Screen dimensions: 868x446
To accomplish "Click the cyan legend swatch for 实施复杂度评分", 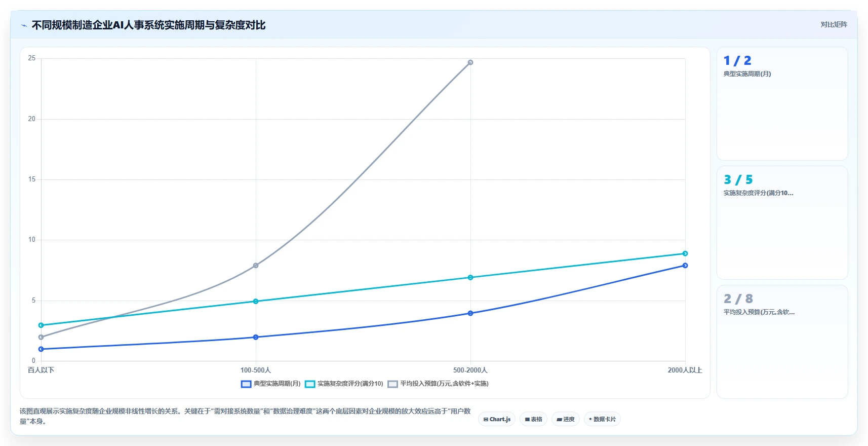I will pyautogui.click(x=310, y=384).
